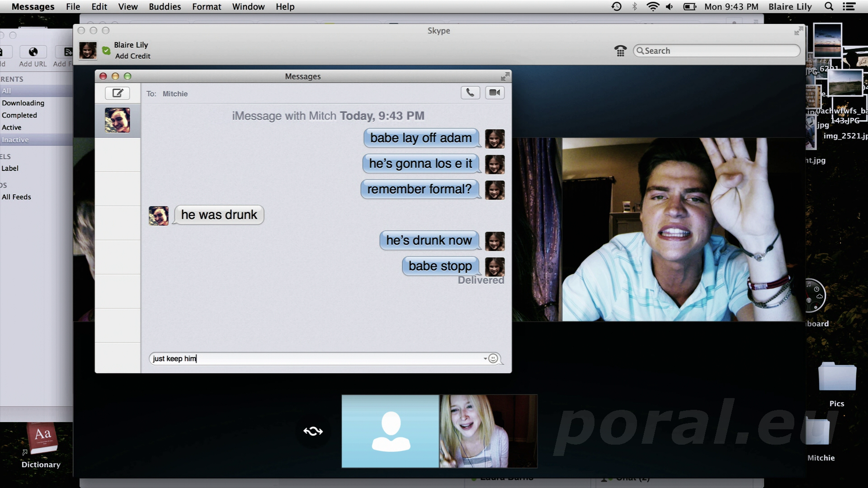Open the Wi-Fi status menu

pos(652,7)
